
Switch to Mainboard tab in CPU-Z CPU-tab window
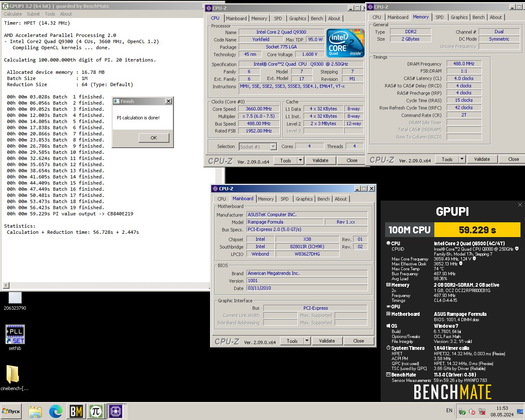tap(236, 18)
